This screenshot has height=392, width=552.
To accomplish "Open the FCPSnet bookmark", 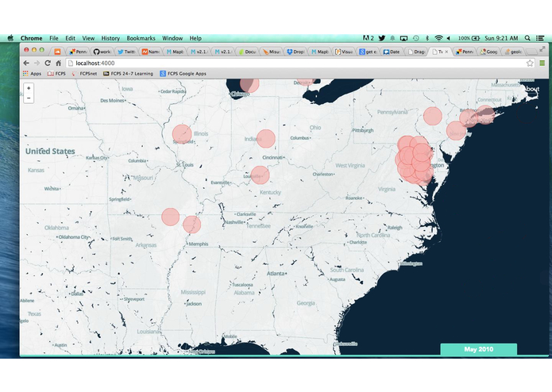I will tap(84, 74).
